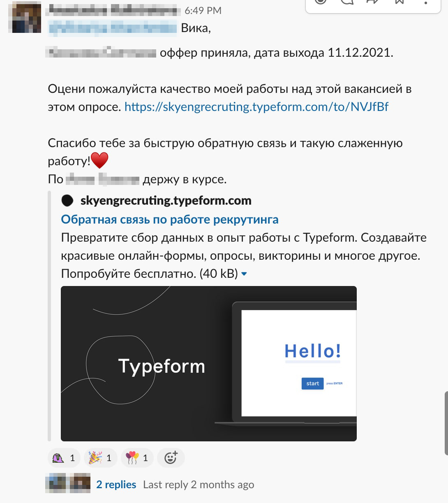Click the reply participants' avatars next to 2 replies
This screenshot has width=448, height=503.
pos(68,483)
